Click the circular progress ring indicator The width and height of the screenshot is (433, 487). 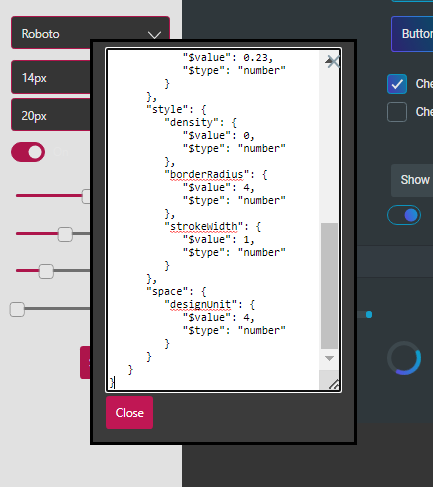coord(404,358)
